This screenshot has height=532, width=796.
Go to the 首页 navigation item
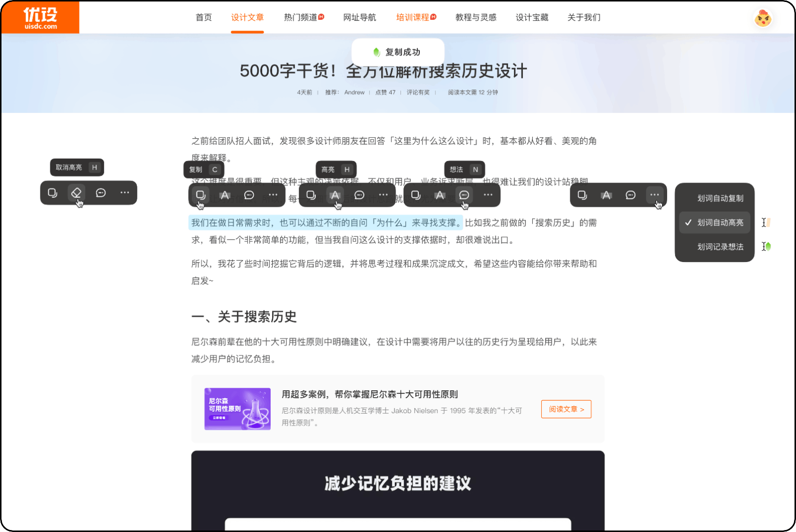[x=203, y=17]
